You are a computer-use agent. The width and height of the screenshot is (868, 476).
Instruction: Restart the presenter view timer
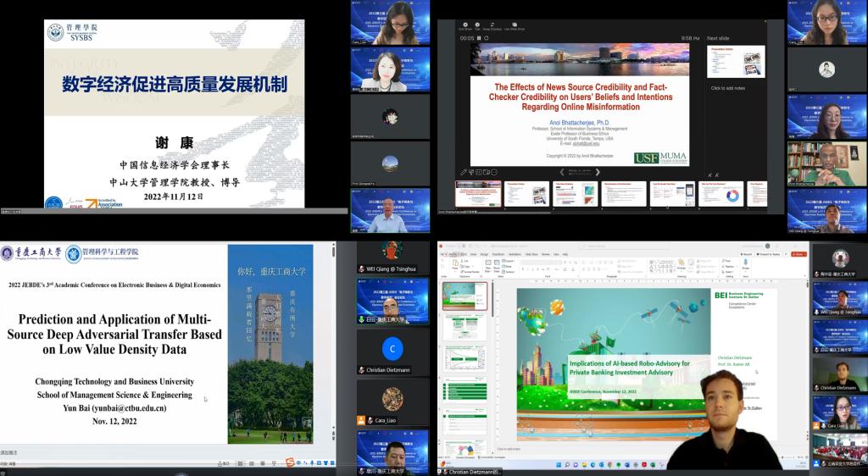click(x=487, y=38)
